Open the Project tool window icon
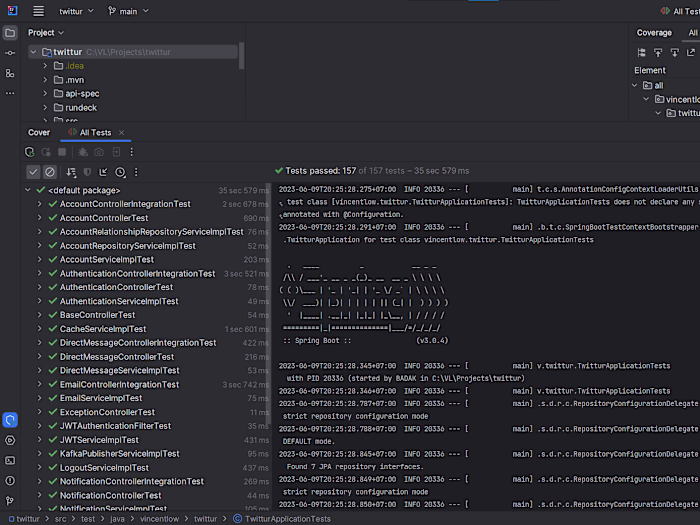Image resolution: width=700 pixels, height=525 pixels. coord(10,33)
